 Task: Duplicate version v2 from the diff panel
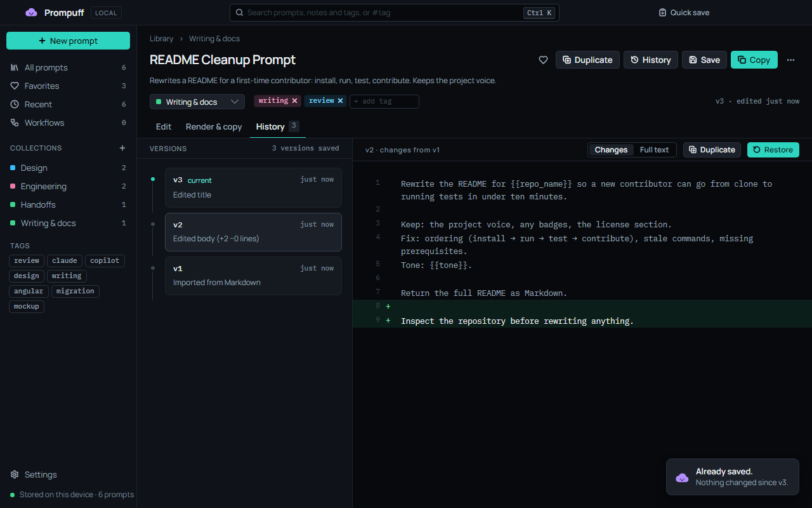712,150
